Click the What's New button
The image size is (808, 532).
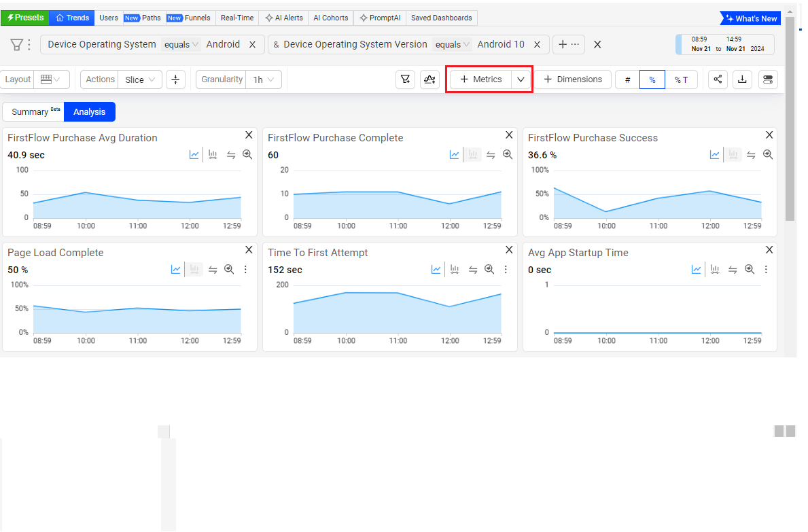(750, 18)
